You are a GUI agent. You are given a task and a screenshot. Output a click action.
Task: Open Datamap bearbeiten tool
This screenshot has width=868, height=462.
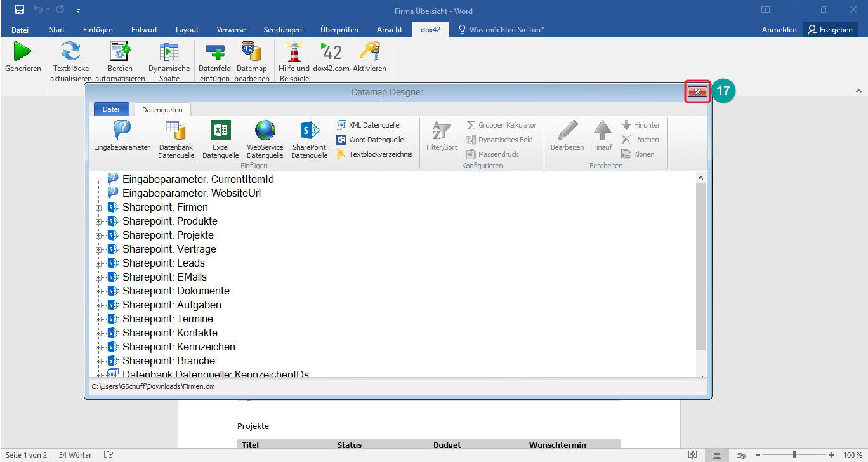[251, 51]
